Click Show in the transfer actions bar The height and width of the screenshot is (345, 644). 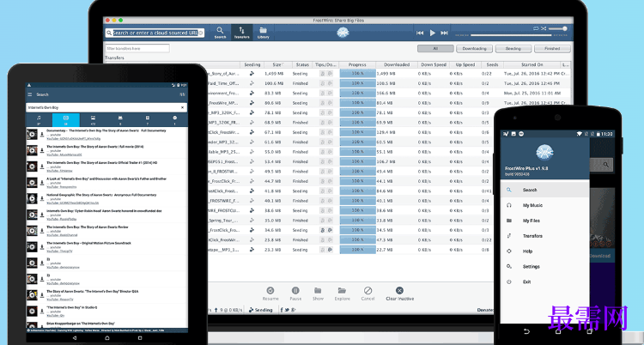pos(318,294)
